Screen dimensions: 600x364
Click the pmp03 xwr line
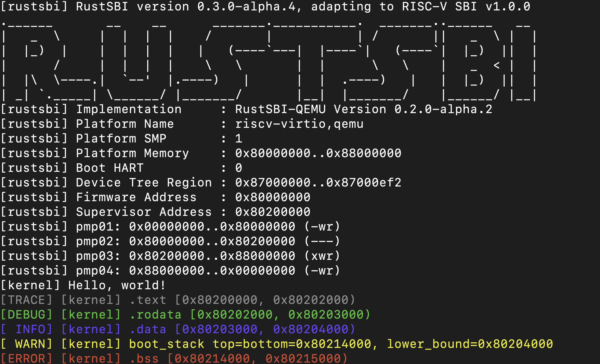[170, 256]
